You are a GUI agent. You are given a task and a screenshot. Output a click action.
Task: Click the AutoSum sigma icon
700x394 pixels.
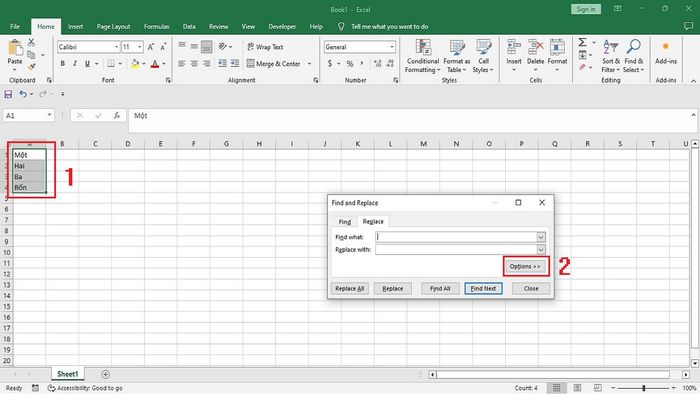pos(583,42)
